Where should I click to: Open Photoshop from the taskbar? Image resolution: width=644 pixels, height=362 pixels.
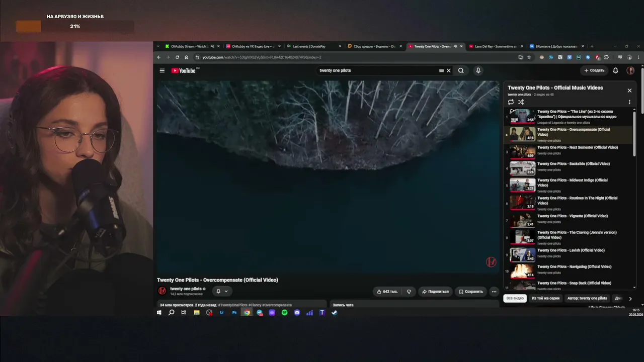[x=234, y=313]
